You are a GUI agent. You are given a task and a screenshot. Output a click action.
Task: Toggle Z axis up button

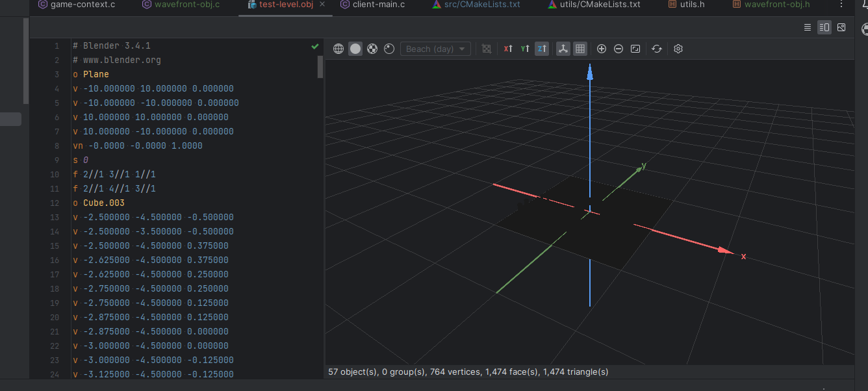point(542,49)
